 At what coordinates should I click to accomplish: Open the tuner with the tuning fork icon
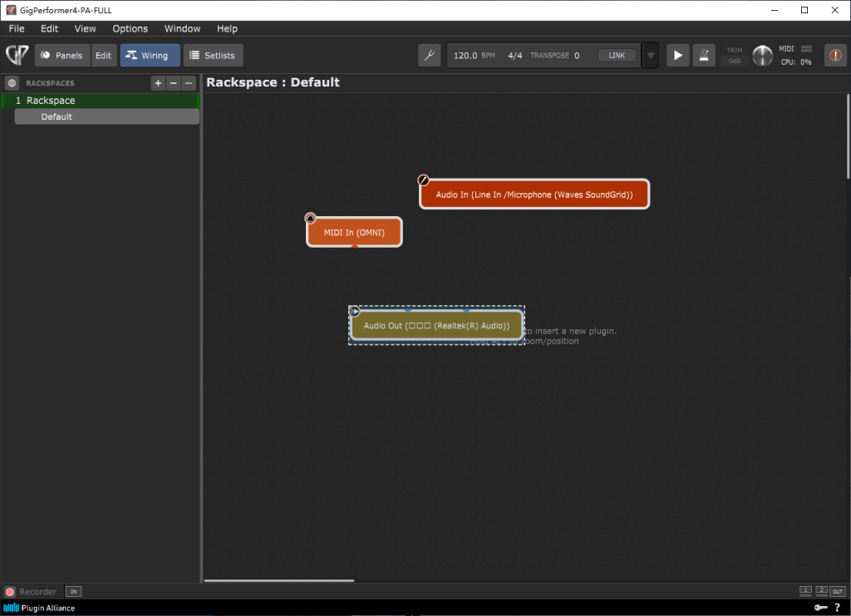pos(430,56)
